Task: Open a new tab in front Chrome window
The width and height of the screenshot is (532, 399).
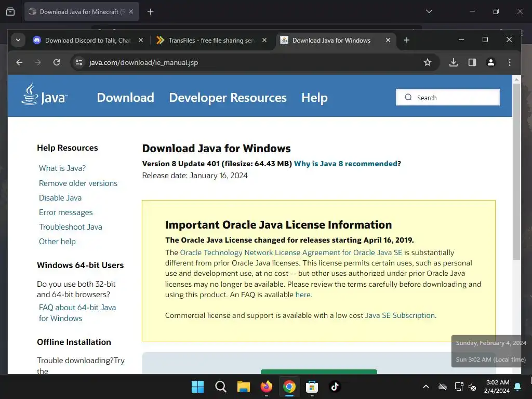Action: (406, 41)
